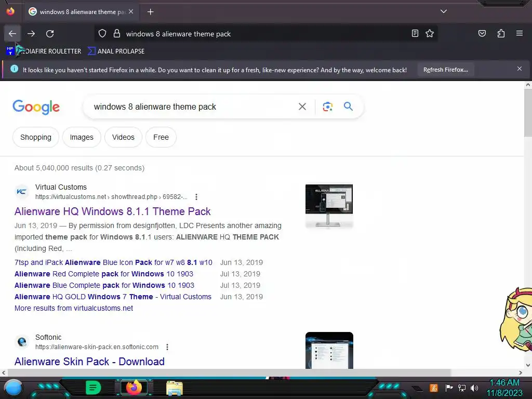Open the Firefox application menu
The height and width of the screenshot is (399, 532).
click(x=520, y=33)
